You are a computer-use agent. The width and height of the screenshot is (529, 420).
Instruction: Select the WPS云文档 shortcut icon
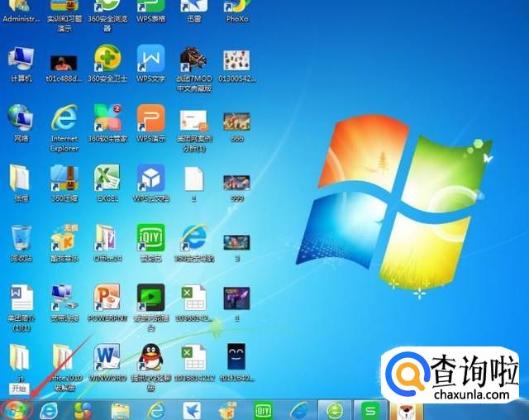[150, 184]
